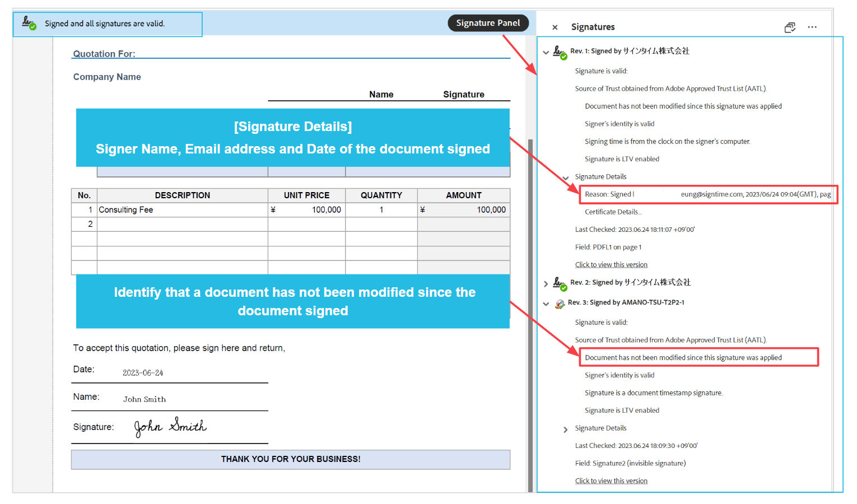Image resolution: width=857 pixels, height=504 pixels.
Task: Select Rev. 1 'Signer's identity is valid' row
Action: pyautogui.click(x=620, y=124)
